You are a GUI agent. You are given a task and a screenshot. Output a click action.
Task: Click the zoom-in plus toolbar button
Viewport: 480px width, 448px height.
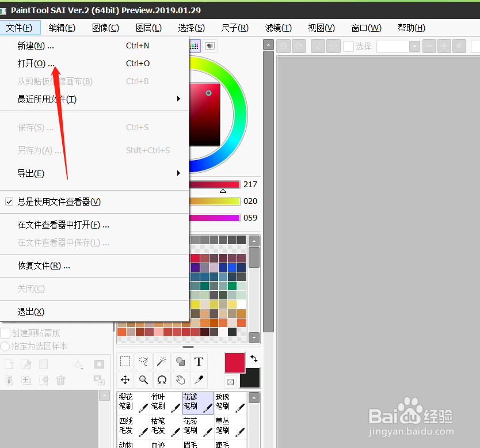(x=444, y=46)
